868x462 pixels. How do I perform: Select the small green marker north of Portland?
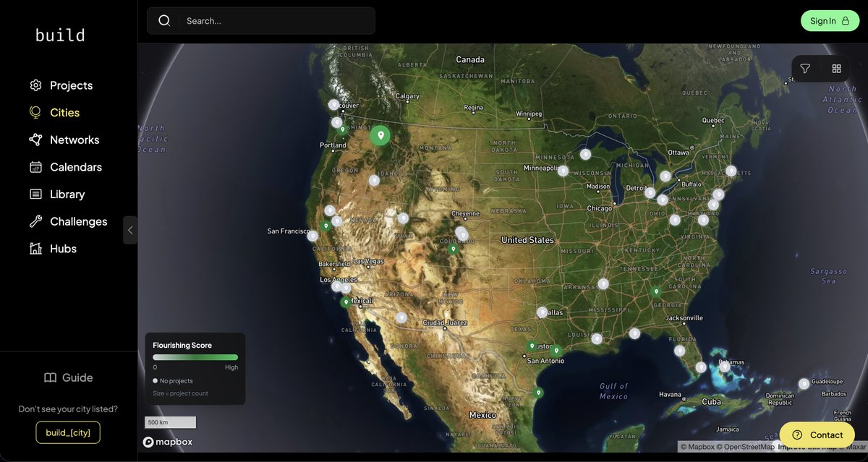(x=342, y=130)
